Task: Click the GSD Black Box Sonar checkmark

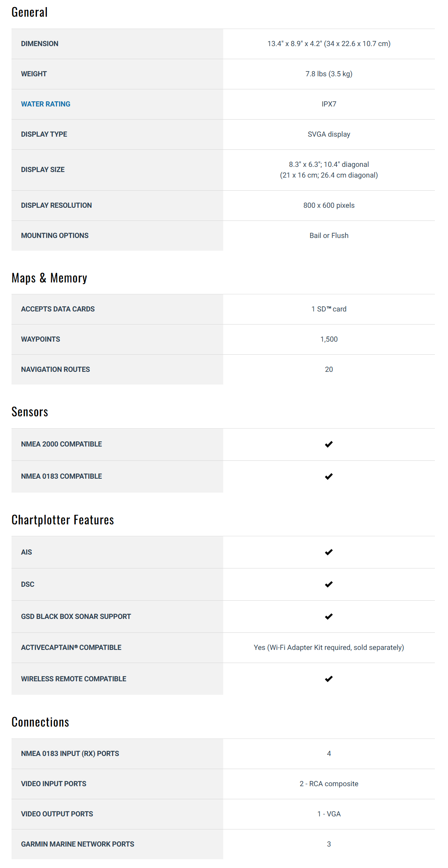Action: tap(328, 617)
